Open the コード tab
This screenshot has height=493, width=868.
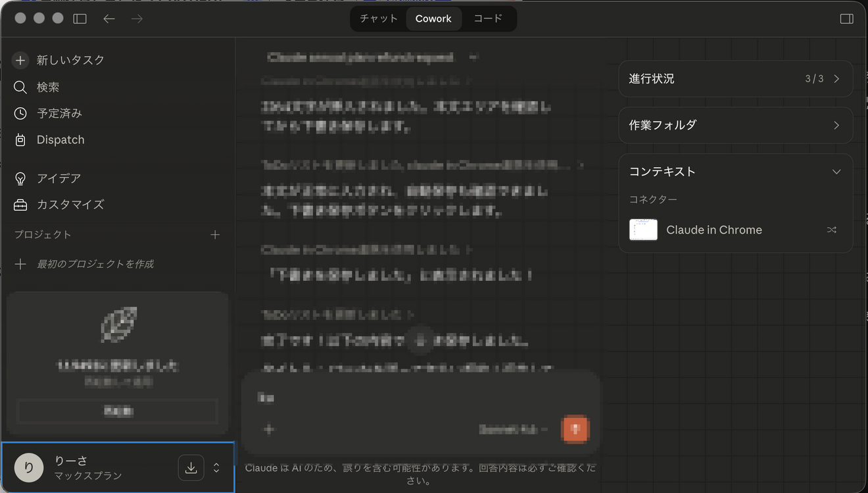point(488,18)
